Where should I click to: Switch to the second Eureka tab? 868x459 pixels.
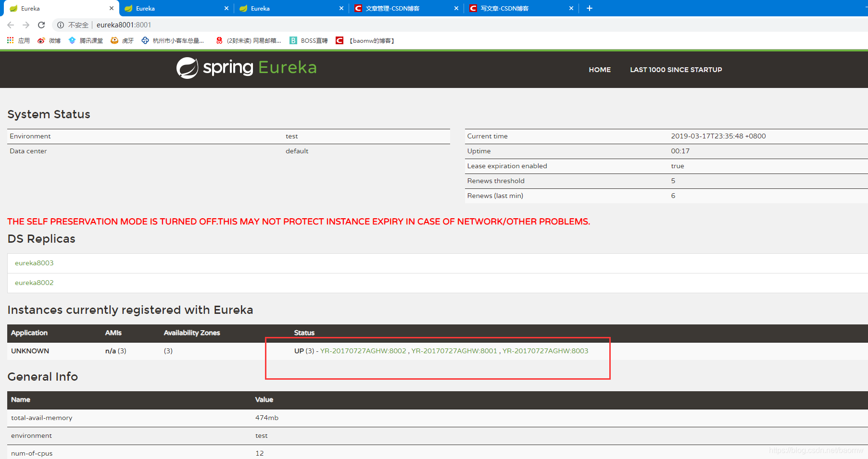176,8
